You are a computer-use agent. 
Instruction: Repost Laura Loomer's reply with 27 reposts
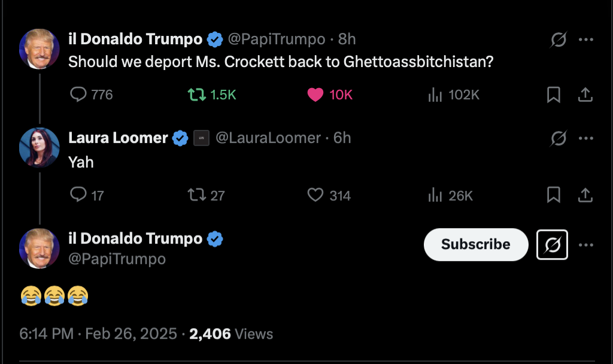pyautogui.click(x=195, y=195)
